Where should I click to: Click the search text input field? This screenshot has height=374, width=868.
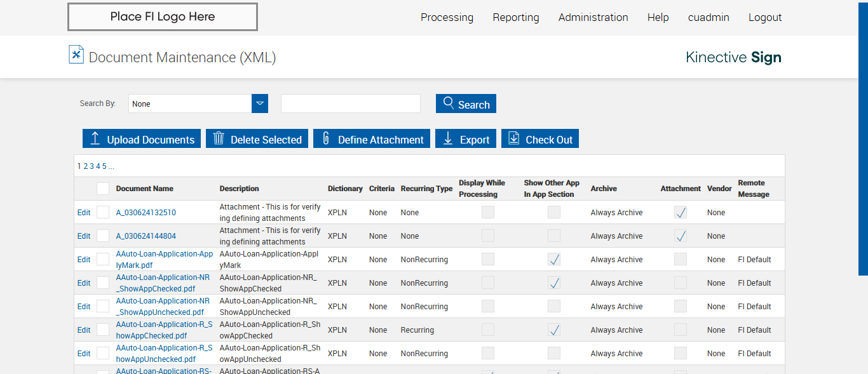tap(351, 104)
